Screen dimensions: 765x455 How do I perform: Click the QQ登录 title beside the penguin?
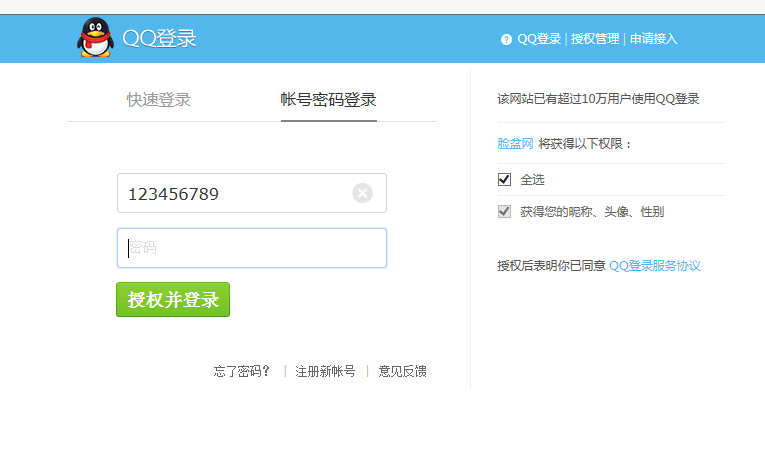tap(159, 38)
